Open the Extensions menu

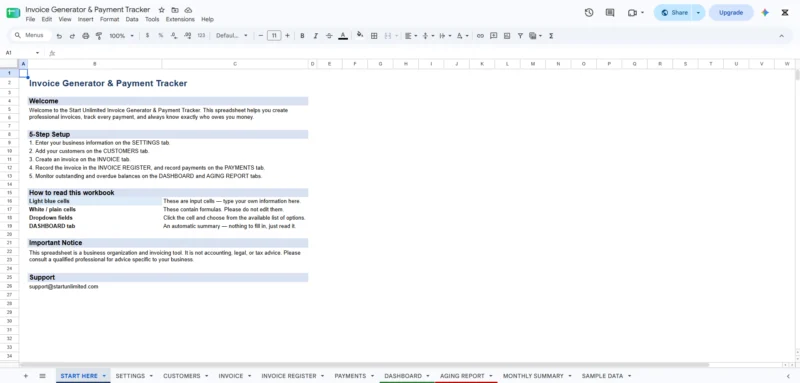(x=180, y=19)
